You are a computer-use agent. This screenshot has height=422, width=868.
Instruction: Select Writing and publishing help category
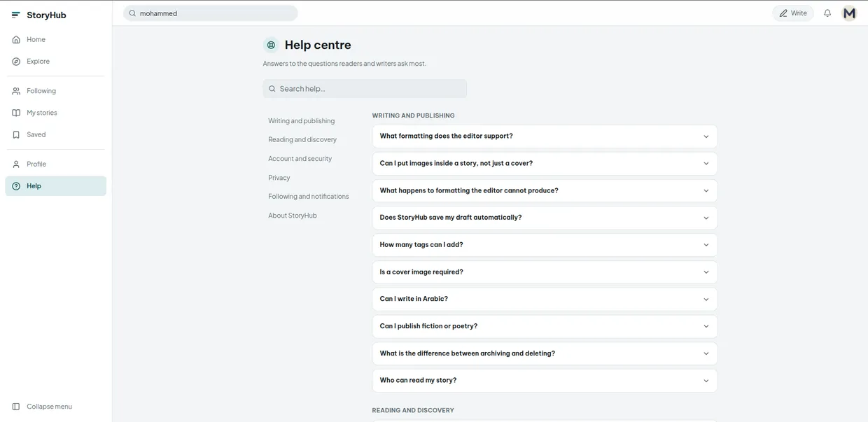[x=302, y=121]
